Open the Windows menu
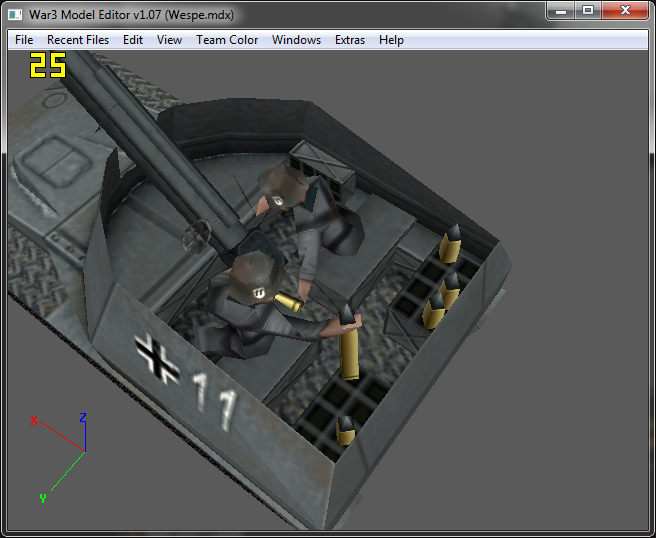 296,40
